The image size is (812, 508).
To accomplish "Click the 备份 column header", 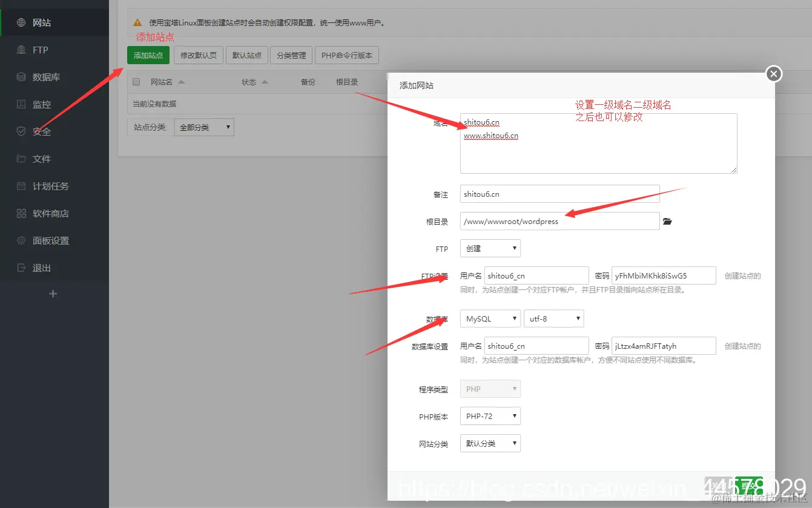I will pos(308,82).
